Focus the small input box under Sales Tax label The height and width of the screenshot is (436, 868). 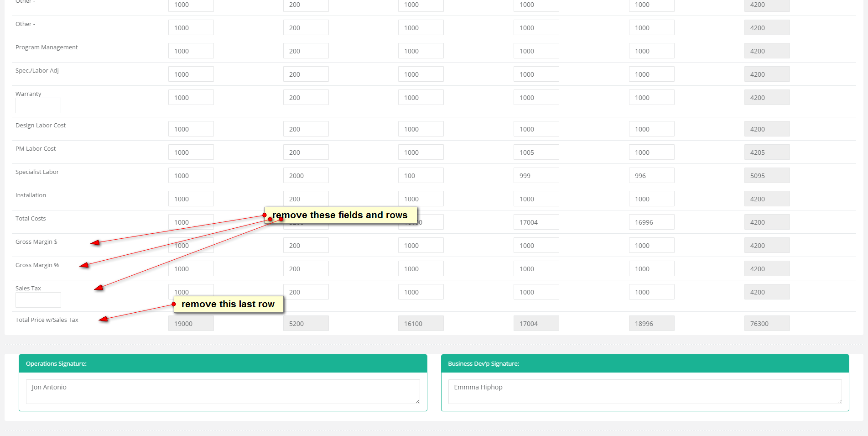pyautogui.click(x=38, y=300)
